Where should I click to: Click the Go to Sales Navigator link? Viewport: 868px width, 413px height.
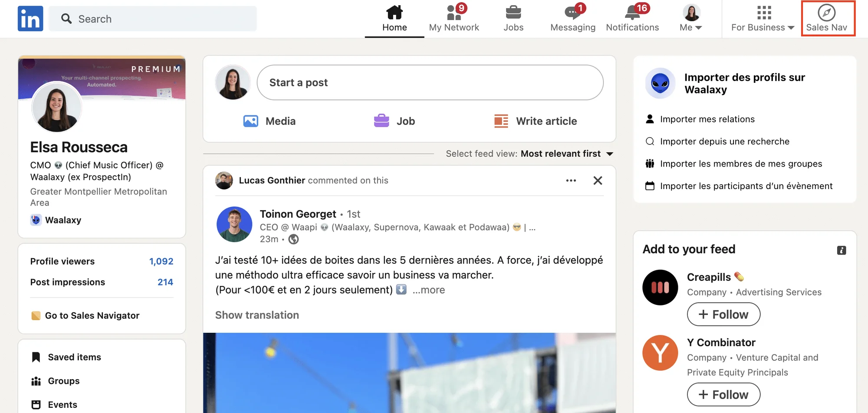pyautogui.click(x=92, y=315)
